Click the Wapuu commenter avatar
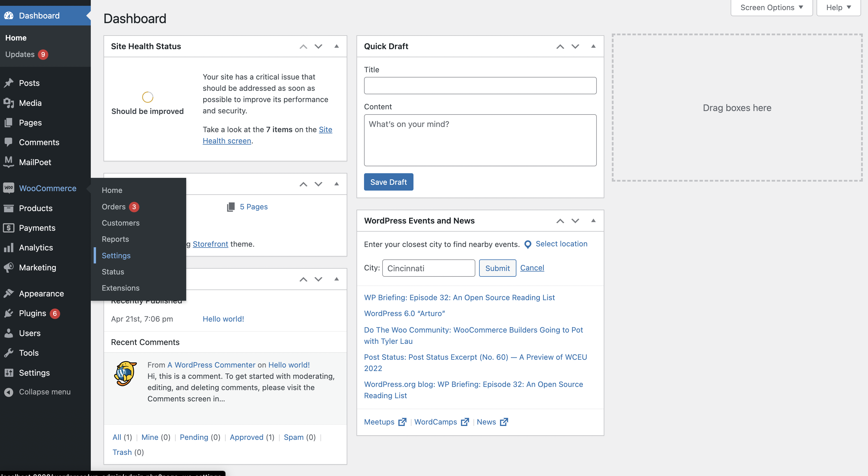 coord(126,374)
